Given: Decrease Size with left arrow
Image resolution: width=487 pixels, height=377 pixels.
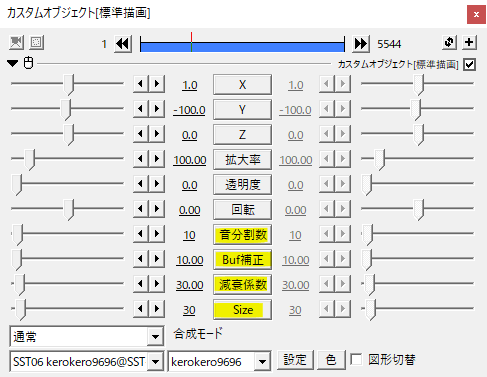Looking at the screenshot, I should [141, 309].
